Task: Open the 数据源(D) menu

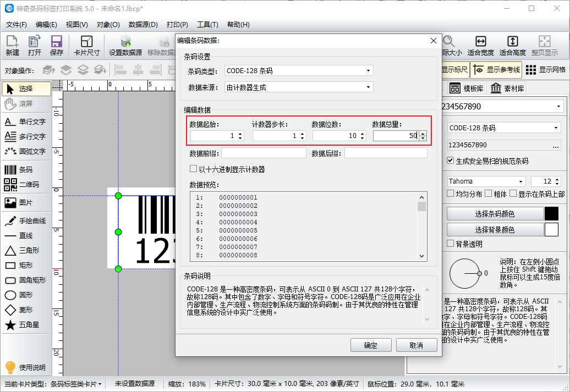Action: click(143, 25)
